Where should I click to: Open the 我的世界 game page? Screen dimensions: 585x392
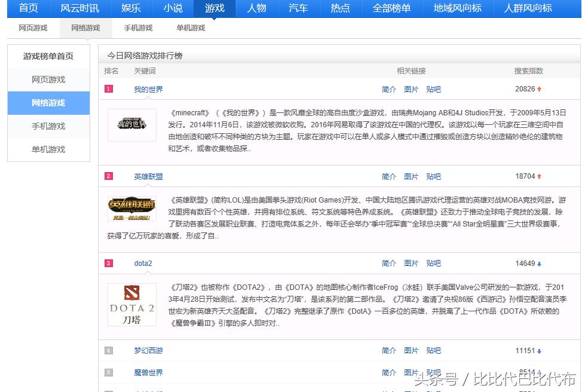point(149,89)
